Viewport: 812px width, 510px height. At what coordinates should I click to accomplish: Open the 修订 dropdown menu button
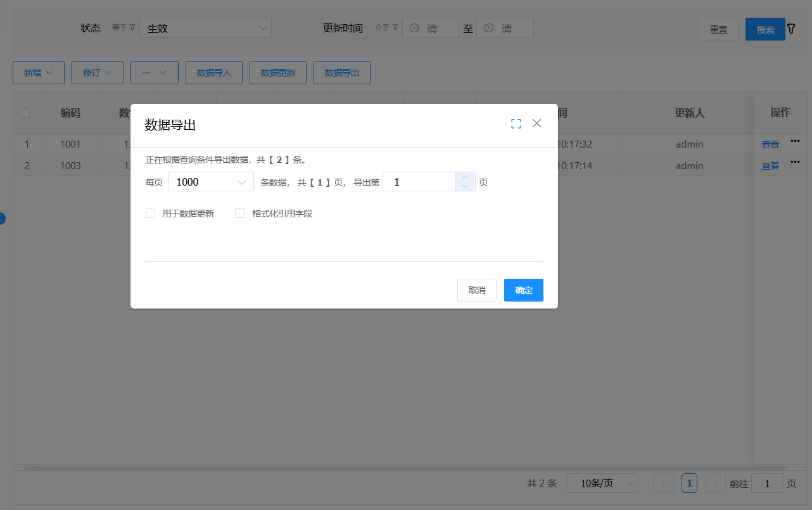point(97,73)
